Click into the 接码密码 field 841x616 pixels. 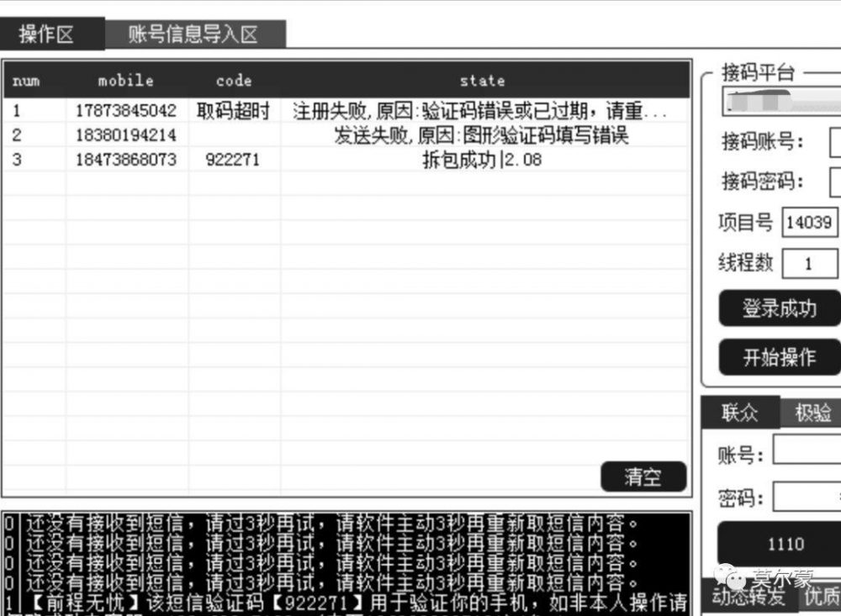click(x=834, y=182)
